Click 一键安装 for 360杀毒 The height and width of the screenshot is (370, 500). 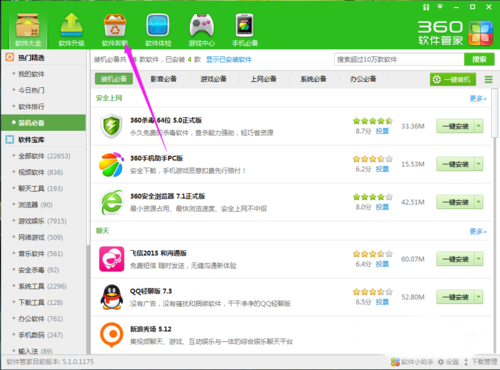[x=455, y=126]
